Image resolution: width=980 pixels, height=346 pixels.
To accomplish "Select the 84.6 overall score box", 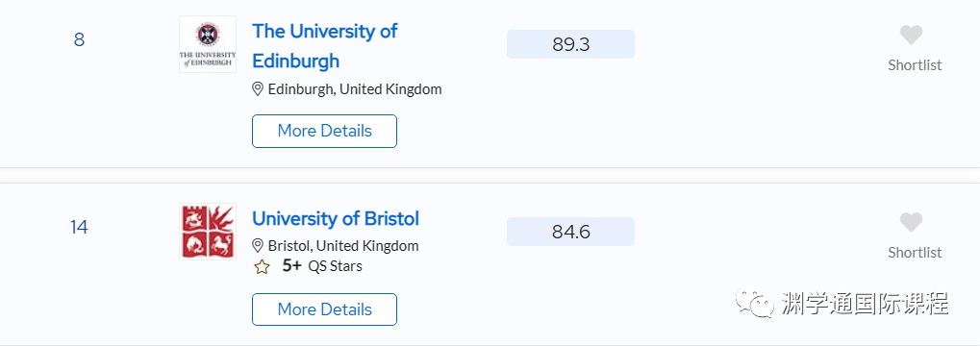I will pos(570,232).
